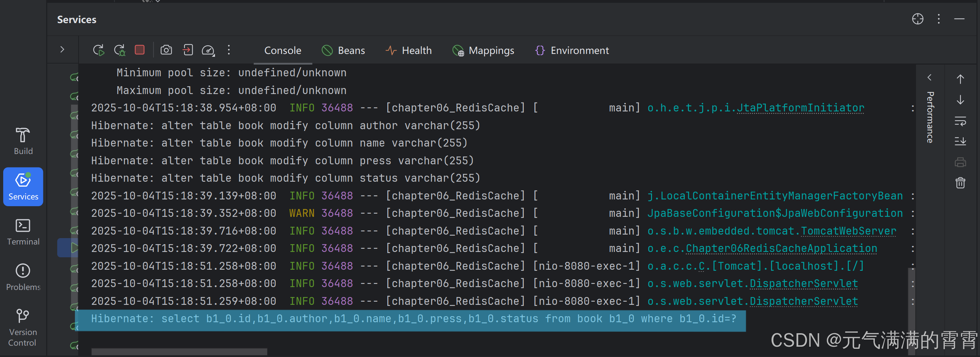Select the running configuration item in tree
Screen dimensions: 980x357
(x=68, y=248)
